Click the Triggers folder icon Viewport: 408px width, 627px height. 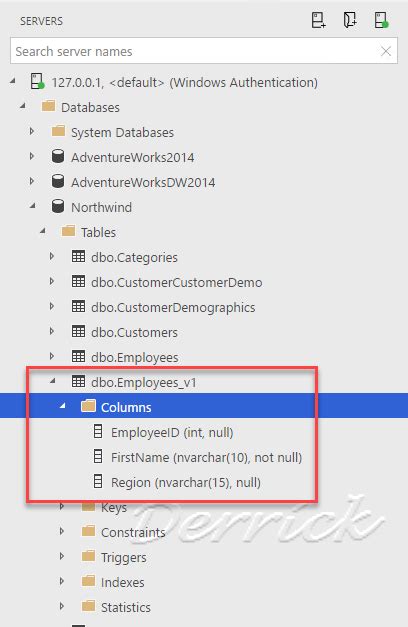click(x=88, y=556)
